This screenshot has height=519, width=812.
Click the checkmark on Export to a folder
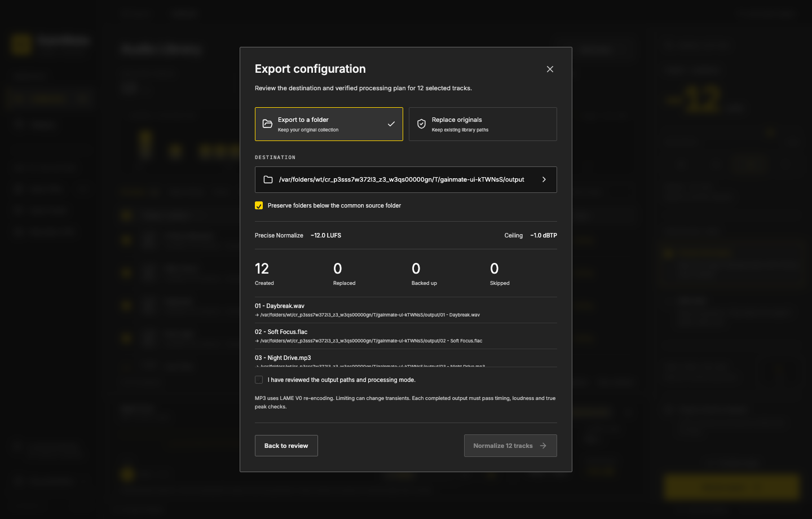point(391,124)
